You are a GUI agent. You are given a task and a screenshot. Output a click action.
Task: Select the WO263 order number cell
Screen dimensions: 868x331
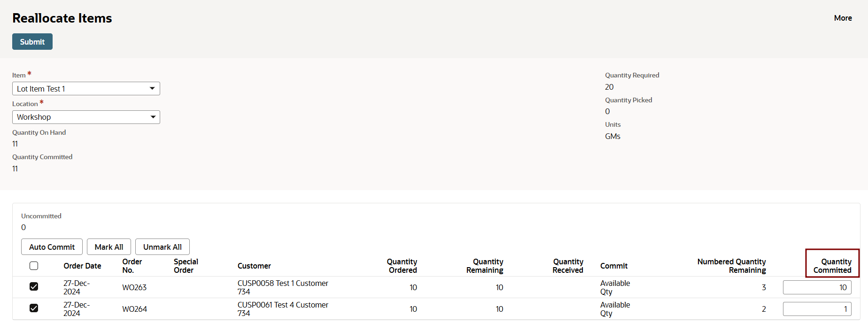134,287
